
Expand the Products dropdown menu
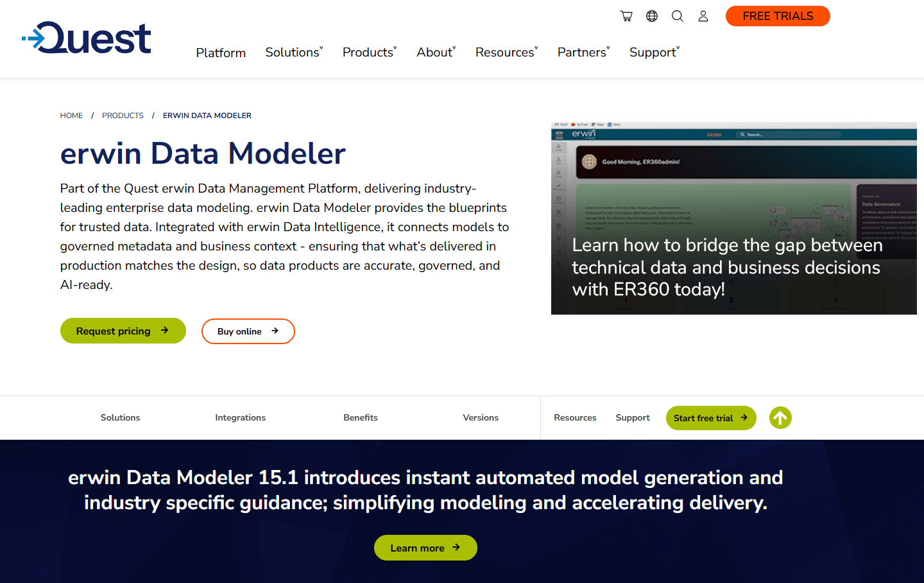370,53
